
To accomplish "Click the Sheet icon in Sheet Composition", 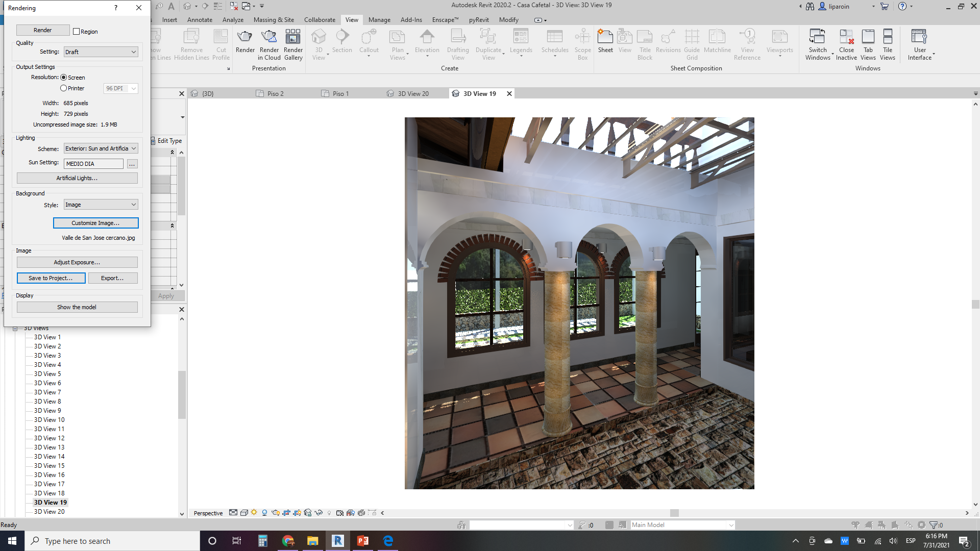I will [x=605, y=37].
